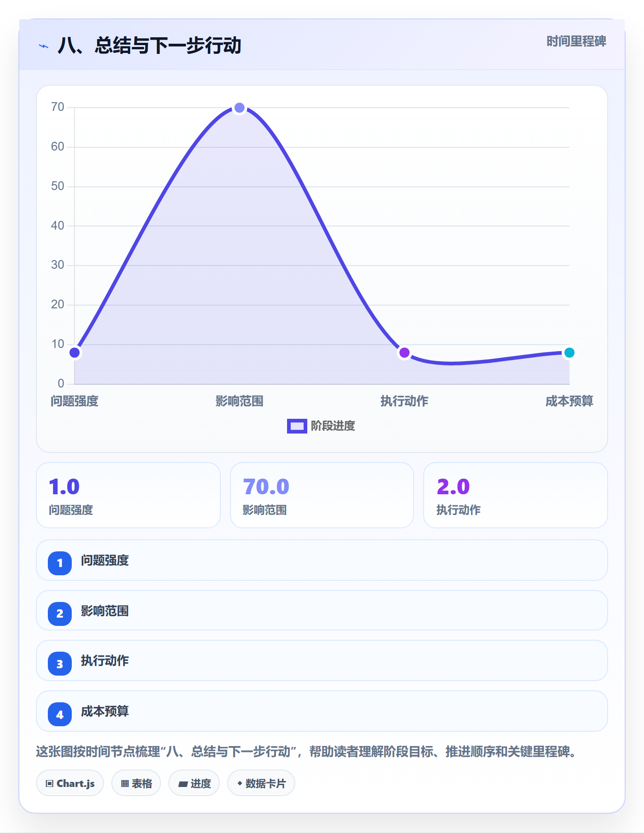This screenshot has width=644, height=833.
Task: Click the 执行动作 caption under the 2.0 value
Action: (x=458, y=510)
